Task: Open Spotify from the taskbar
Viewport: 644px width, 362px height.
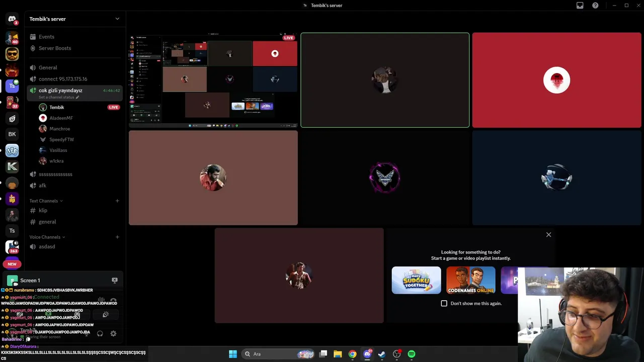Action: (412, 354)
